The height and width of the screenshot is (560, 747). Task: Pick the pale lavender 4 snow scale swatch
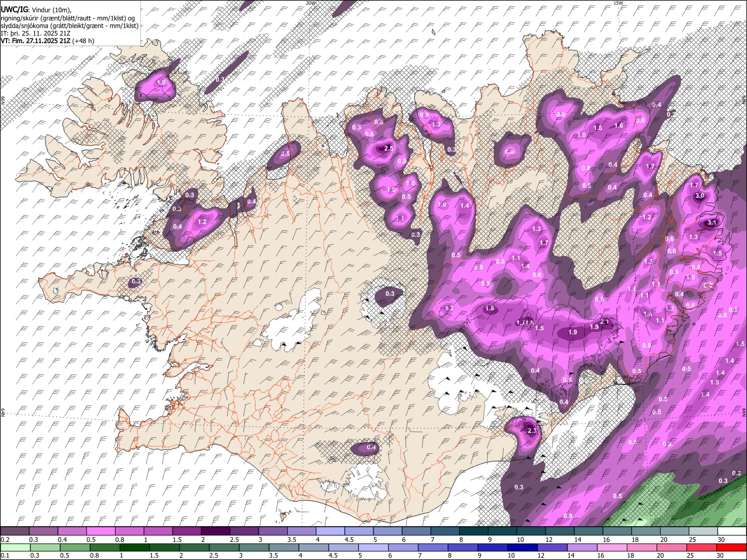329,531
